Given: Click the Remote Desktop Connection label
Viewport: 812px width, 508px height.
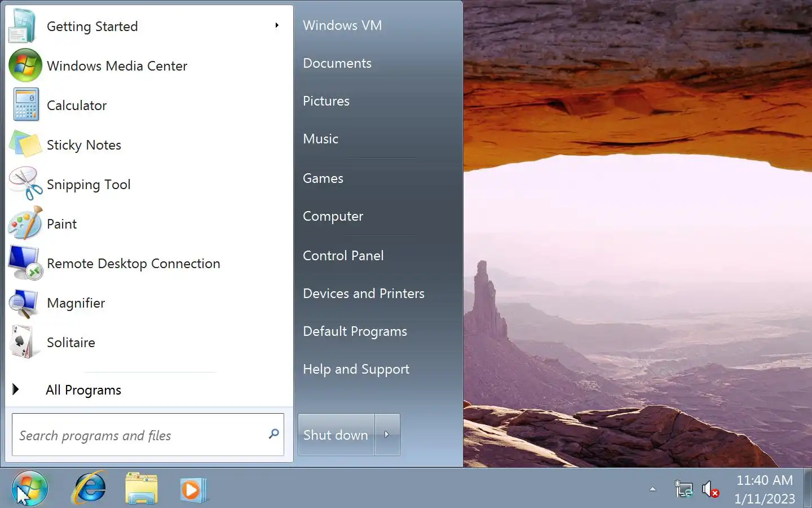Looking at the screenshot, I should coord(133,264).
